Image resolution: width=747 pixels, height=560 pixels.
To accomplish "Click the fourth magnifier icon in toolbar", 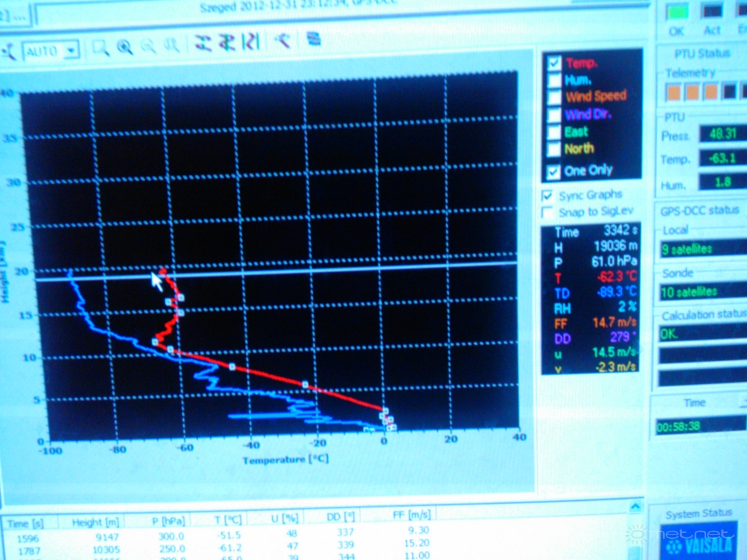I will pos(172,46).
